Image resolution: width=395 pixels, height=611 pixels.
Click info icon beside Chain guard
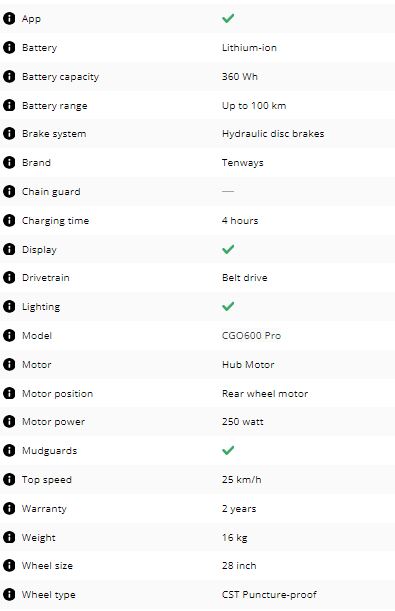[9, 191]
